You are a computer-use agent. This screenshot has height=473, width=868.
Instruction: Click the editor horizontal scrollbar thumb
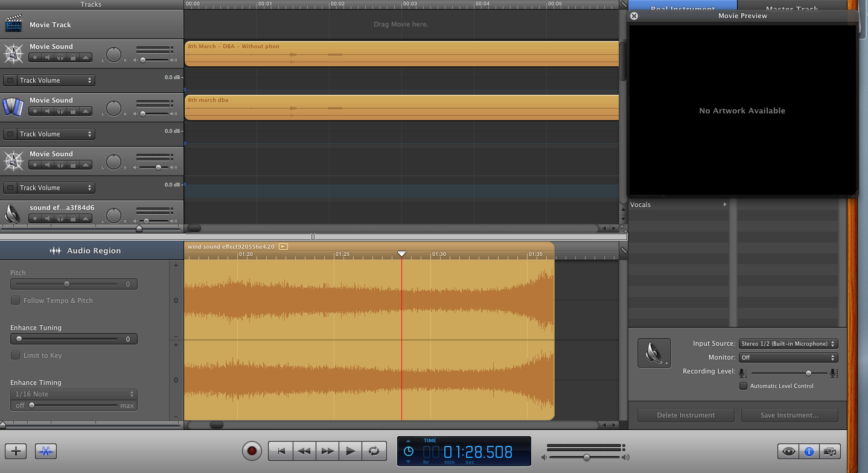[216, 425]
